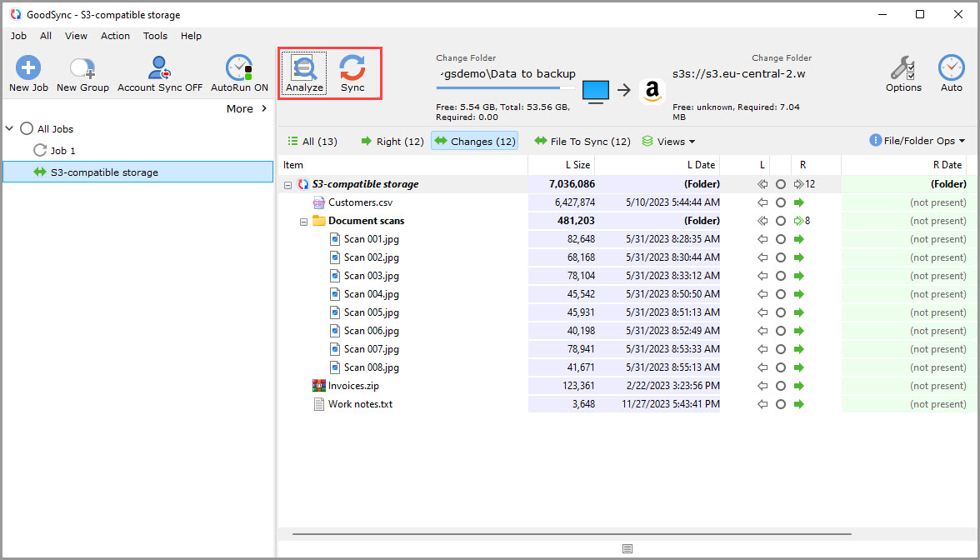
Task: Collapse the Document scans folder
Action: pos(303,222)
